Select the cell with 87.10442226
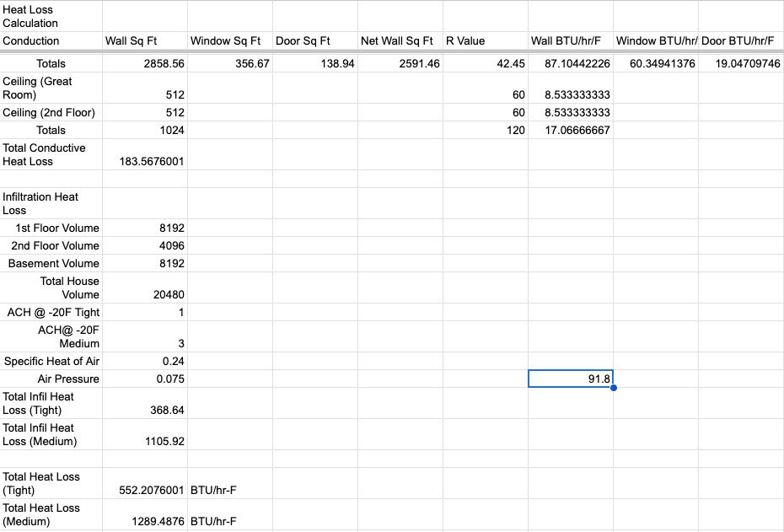This screenshot has width=784, height=532. [571, 63]
